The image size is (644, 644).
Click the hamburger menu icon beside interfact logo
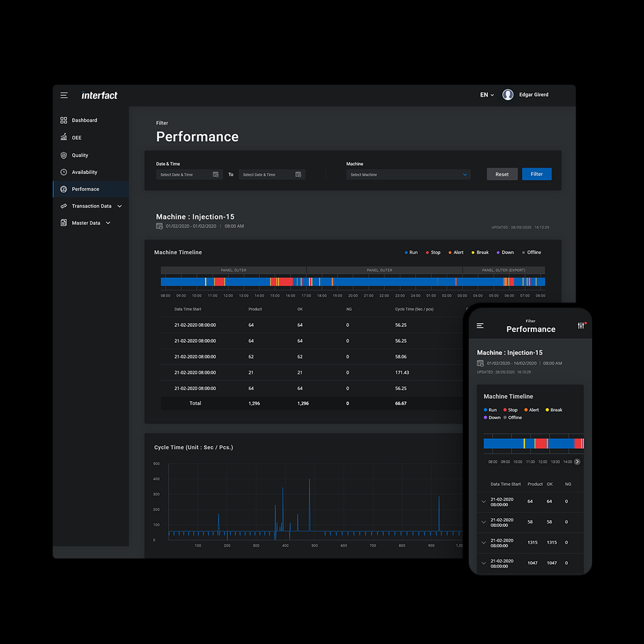coord(64,95)
